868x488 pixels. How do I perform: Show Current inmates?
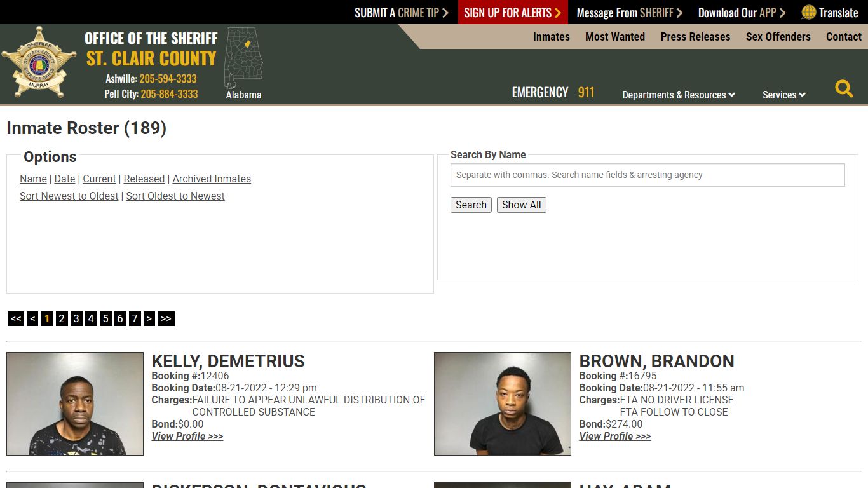pyautogui.click(x=99, y=179)
